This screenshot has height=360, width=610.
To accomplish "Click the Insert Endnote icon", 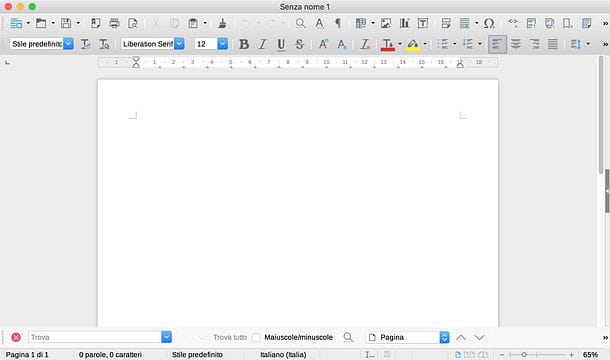I will click(549, 23).
